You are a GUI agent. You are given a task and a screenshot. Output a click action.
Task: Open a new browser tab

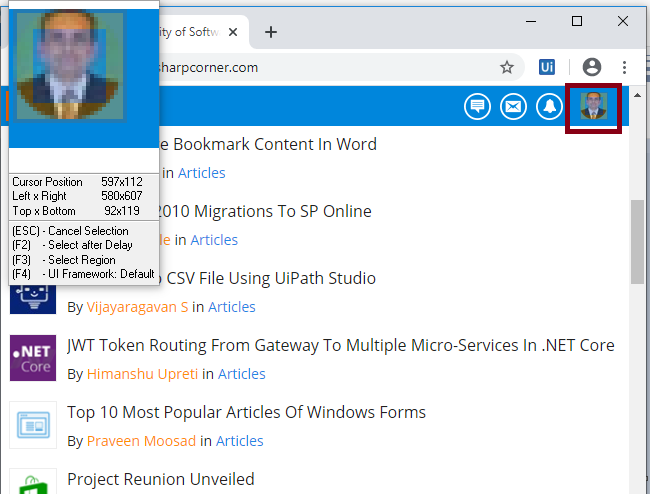click(x=270, y=31)
